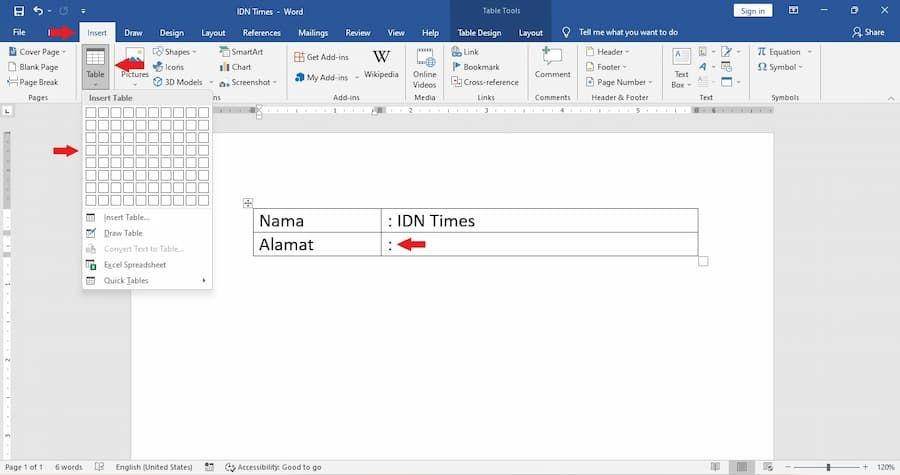The width and height of the screenshot is (900, 475).
Task: Insert a Link
Action: (465, 52)
